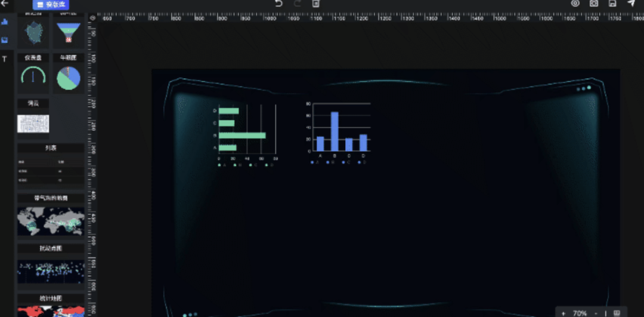
Task: Pick the bubble world map component thumbnail
Action: pos(51,221)
